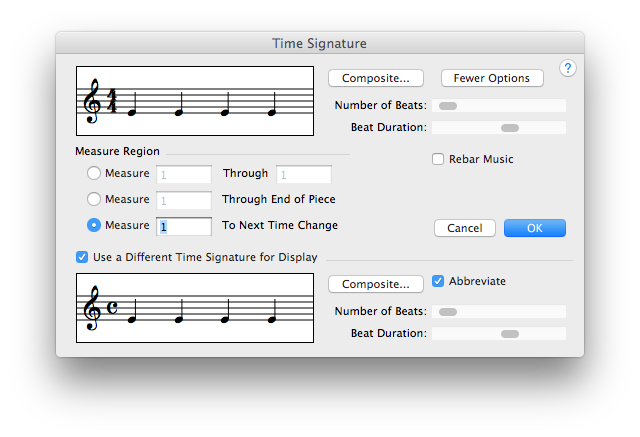This screenshot has width=640, height=437.
Task: Confirm with the OK button
Action: coord(534,228)
